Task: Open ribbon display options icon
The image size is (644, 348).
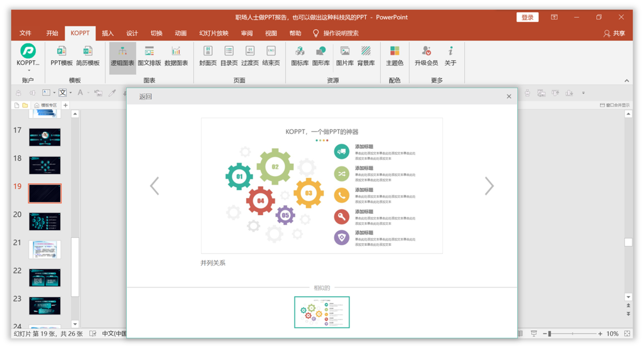Action: (x=554, y=17)
